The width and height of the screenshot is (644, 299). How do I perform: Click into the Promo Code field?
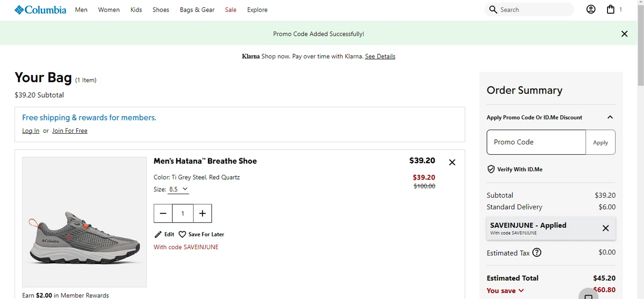(536, 142)
